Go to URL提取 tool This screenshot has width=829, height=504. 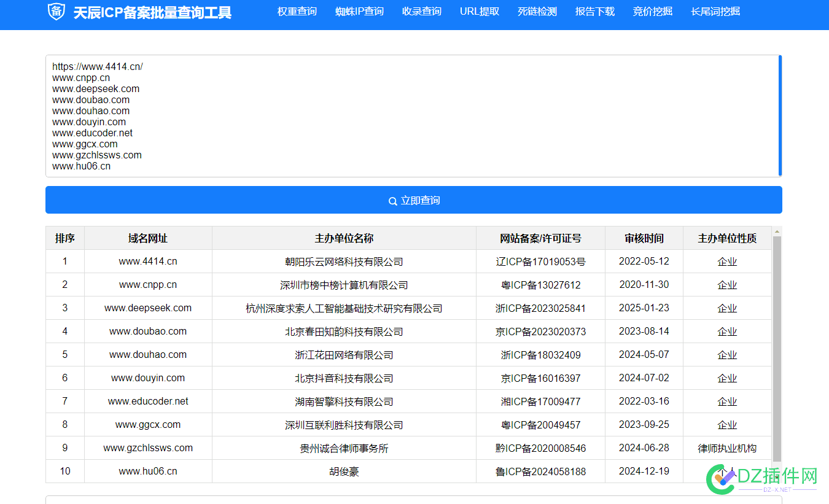pyautogui.click(x=480, y=12)
